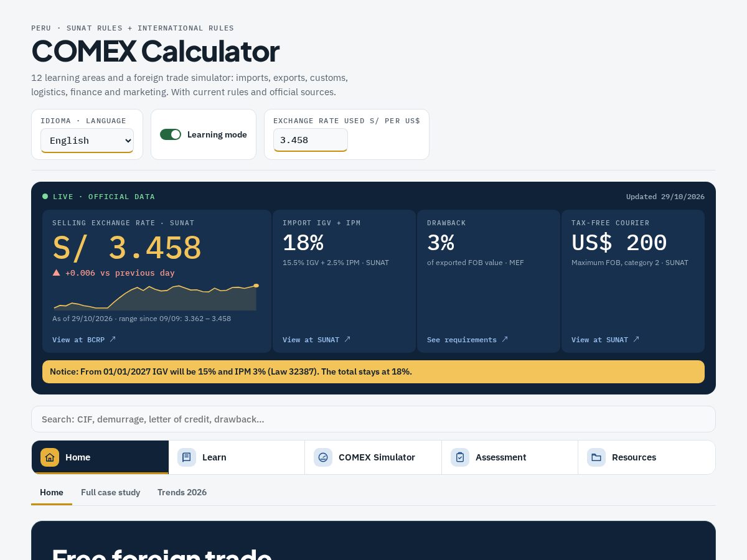Click the COMEX Calculator page title
Image resolution: width=747 pixels, height=560 pixels.
tap(156, 51)
